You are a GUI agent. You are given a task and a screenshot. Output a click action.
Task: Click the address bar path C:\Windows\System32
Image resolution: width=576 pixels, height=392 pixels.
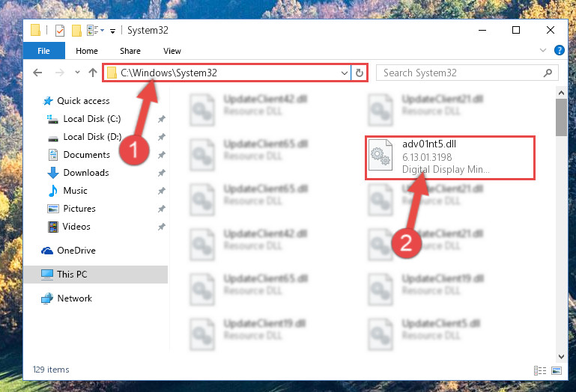click(169, 73)
